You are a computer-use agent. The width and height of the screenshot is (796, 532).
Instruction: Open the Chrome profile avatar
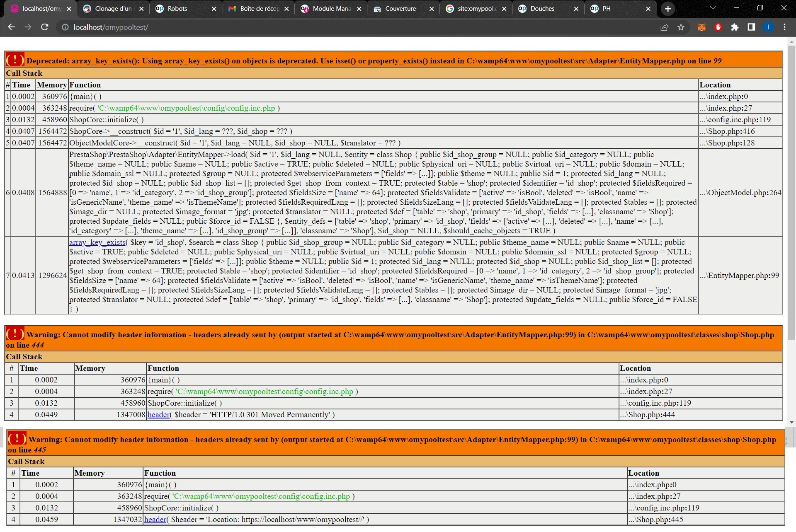point(768,27)
